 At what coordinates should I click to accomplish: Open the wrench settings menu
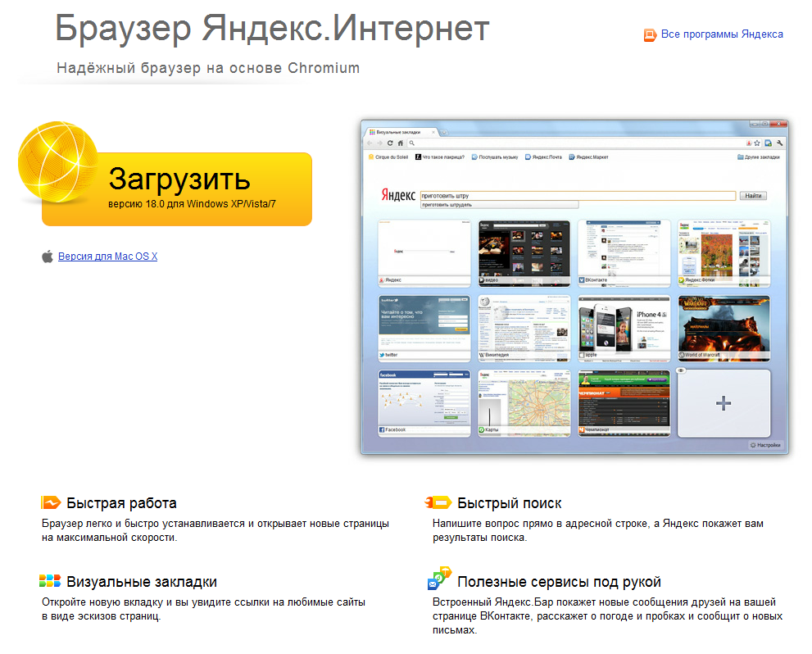click(x=779, y=143)
